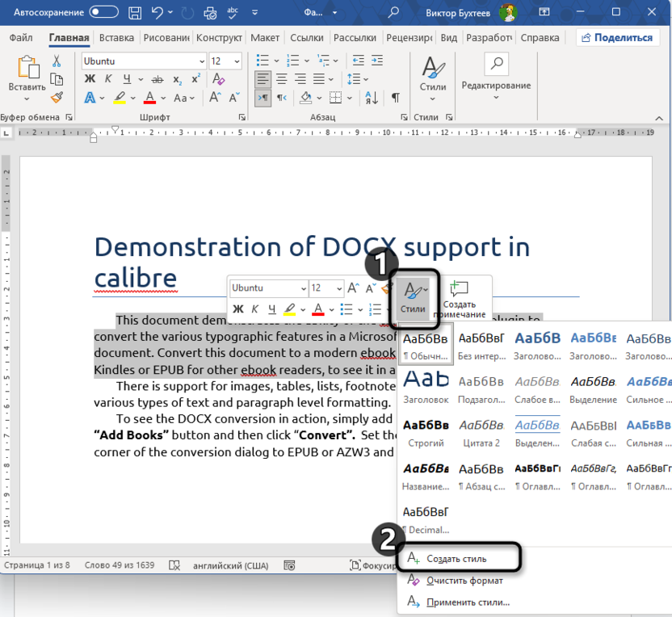This screenshot has height=617, width=672.
Task: Toggle bold with the Ж button
Action: point(90,79)
